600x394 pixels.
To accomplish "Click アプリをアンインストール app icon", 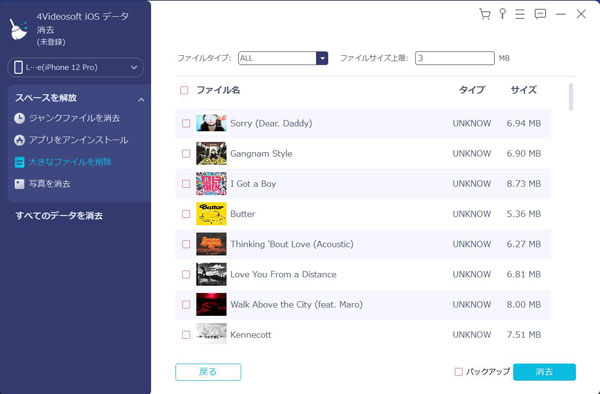I will (x=19, y=140).
